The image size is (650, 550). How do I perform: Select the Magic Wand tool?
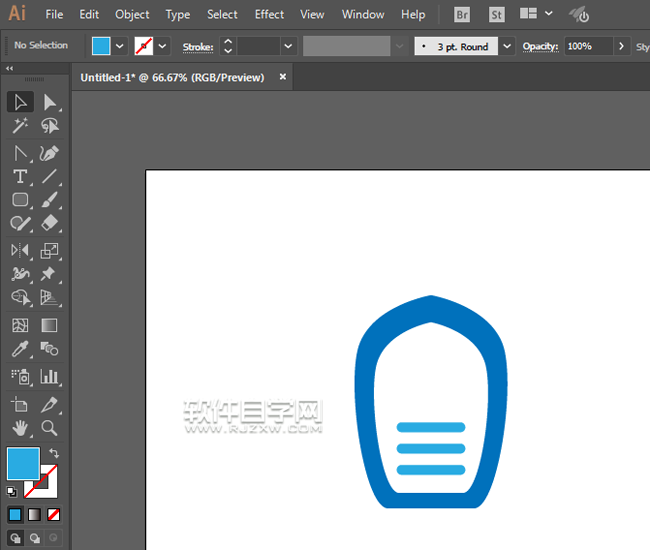(x=20, y=126)
